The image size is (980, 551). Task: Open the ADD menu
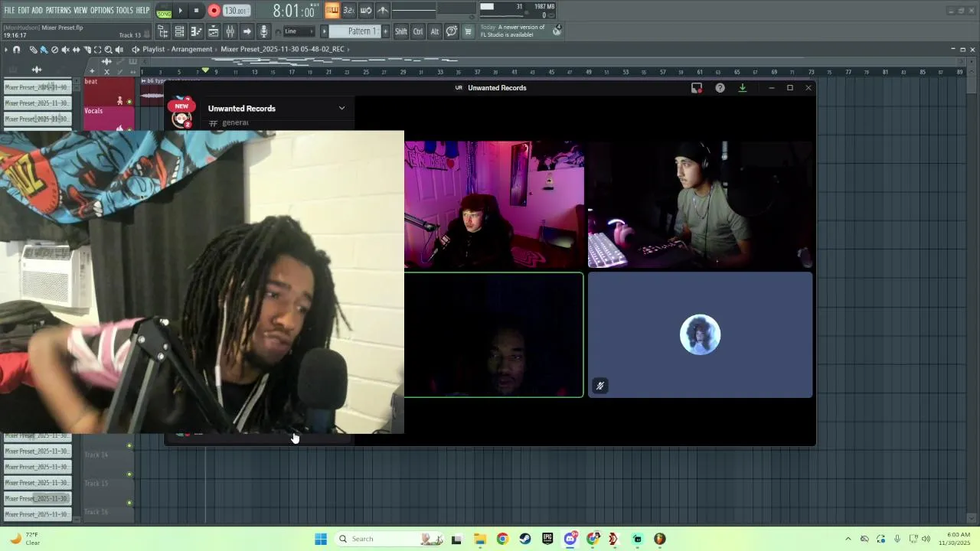click(37, 10)
